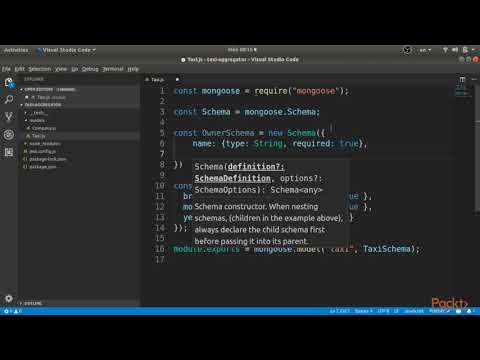Open the Visual Studio Code app menu dropdown

click(67, 50)
